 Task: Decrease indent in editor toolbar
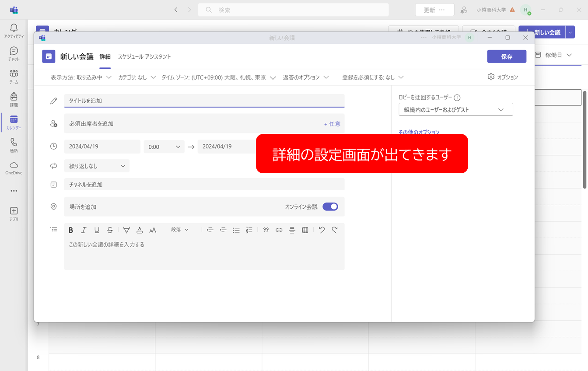210,230
